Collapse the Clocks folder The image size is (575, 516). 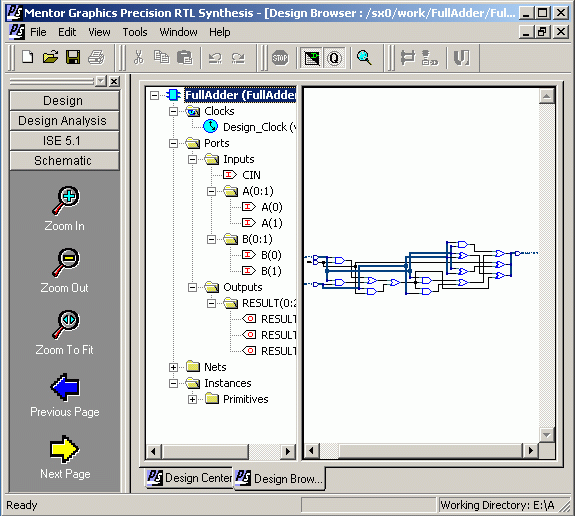tap(173, 111)
